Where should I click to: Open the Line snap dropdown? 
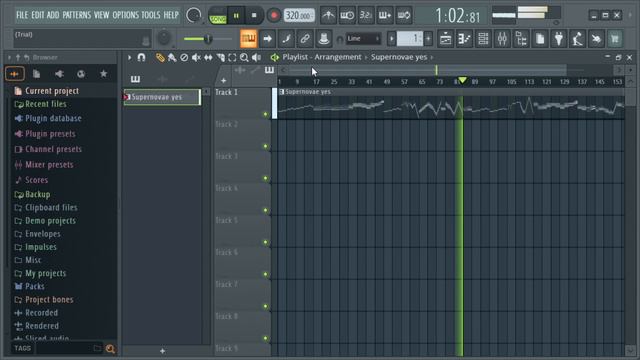[363, 39]
